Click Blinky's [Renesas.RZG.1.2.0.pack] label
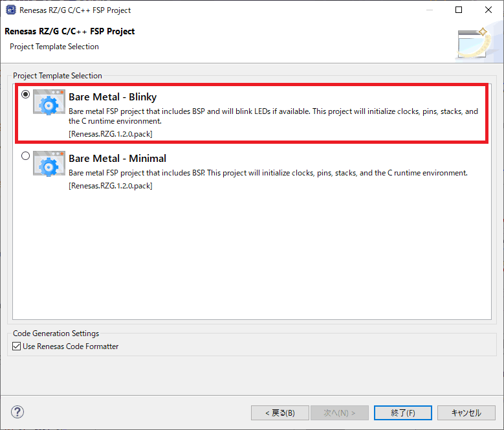Screen dimensions: 504x430 tap(111, 134)
